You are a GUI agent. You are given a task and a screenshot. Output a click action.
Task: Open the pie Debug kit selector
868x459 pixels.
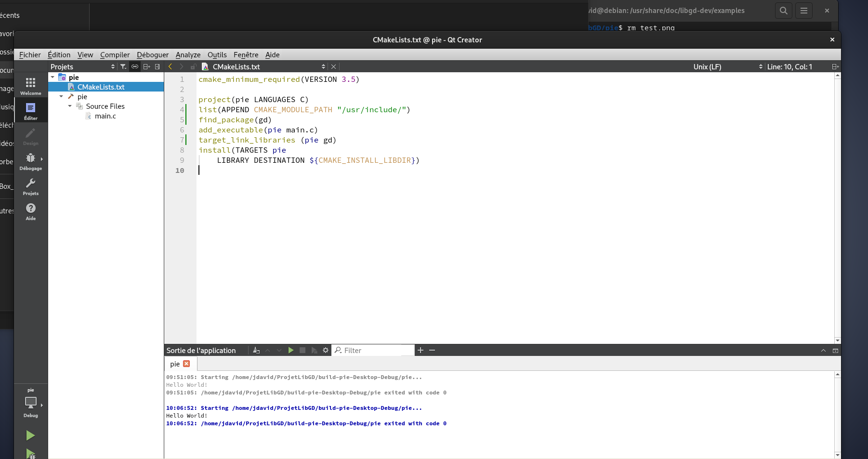pos(31,403)
